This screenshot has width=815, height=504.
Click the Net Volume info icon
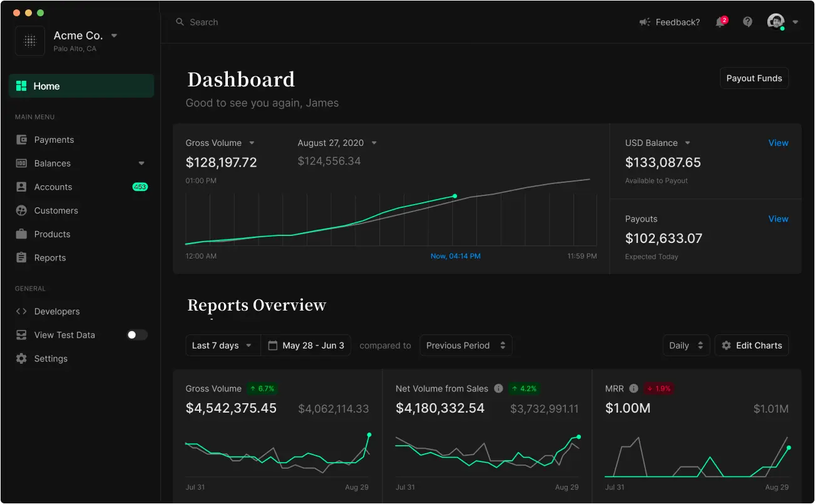click(x=498, y=389)
